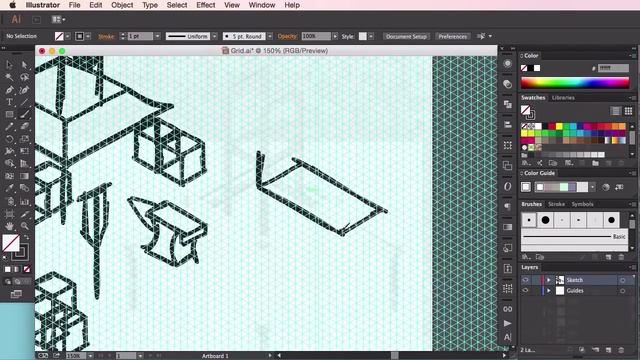This screenshot has height=360, width=640.
Task: Select the Artboard tool
Action: coord(9,213)
